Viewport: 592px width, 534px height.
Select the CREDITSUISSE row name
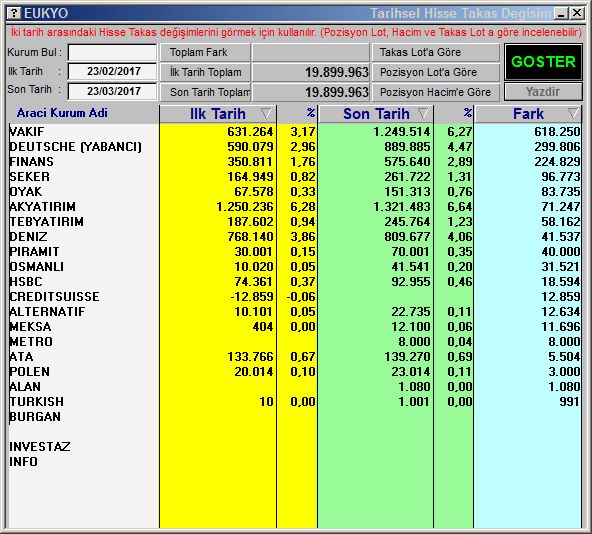click(55, 297)
